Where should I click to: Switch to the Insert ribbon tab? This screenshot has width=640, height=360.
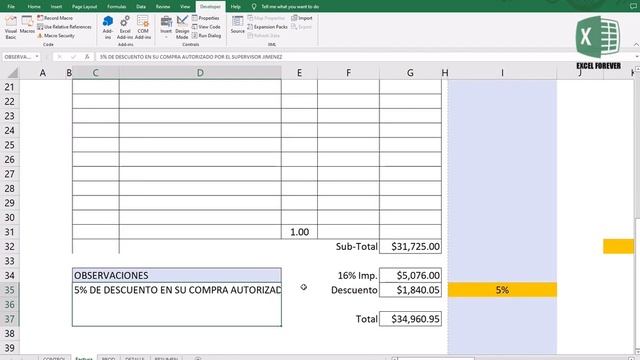[56, 7]
